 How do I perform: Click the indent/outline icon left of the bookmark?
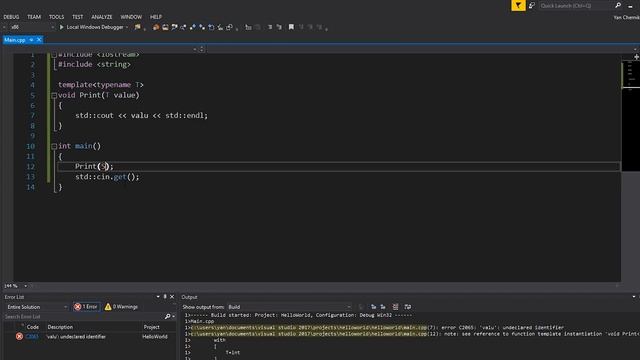tap(279, 27)
